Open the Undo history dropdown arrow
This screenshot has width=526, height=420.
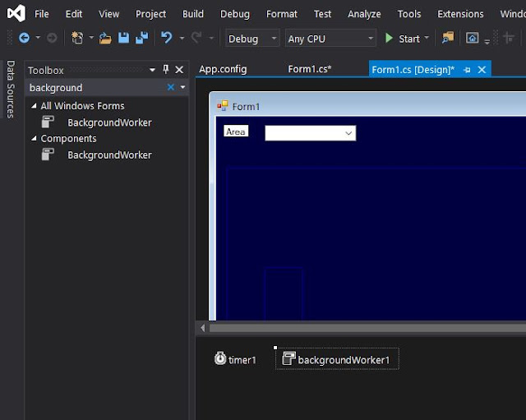tap(182, 38)
